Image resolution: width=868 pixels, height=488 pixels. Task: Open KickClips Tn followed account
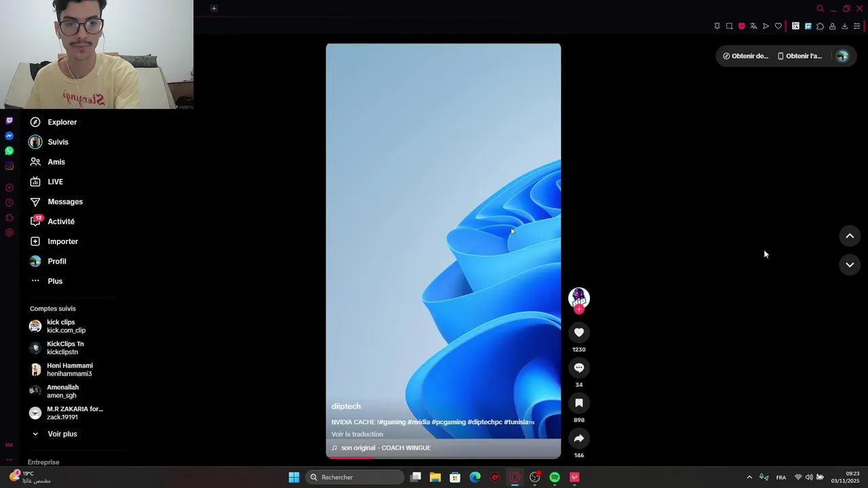[x=57, y=348]
